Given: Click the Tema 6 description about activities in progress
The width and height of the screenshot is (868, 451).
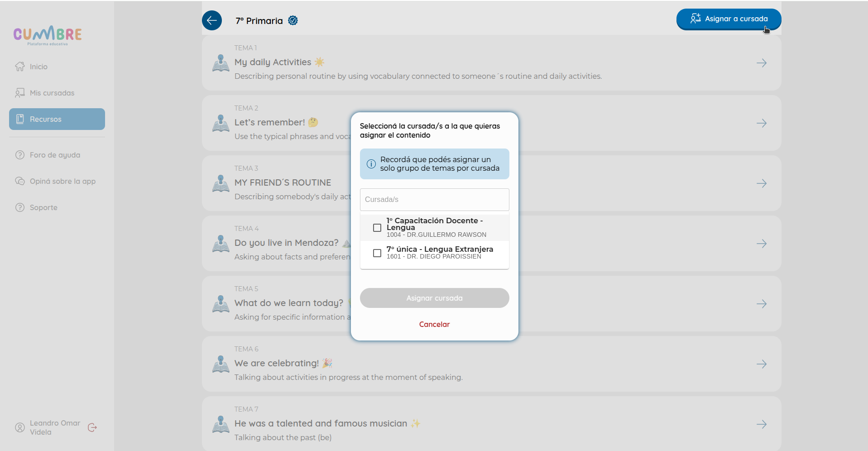Looking at the screenshot, I should (349, 377).
